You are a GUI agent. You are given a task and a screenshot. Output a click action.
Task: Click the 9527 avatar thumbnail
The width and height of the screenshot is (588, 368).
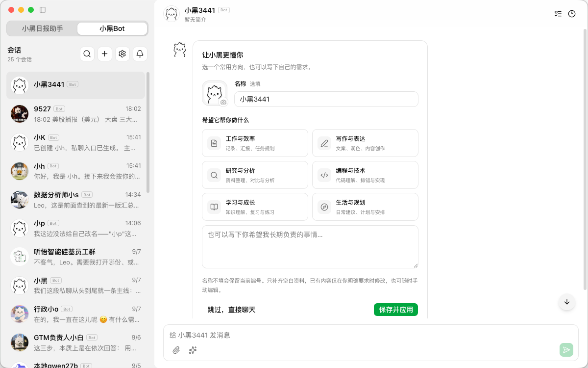pos(20,114)
